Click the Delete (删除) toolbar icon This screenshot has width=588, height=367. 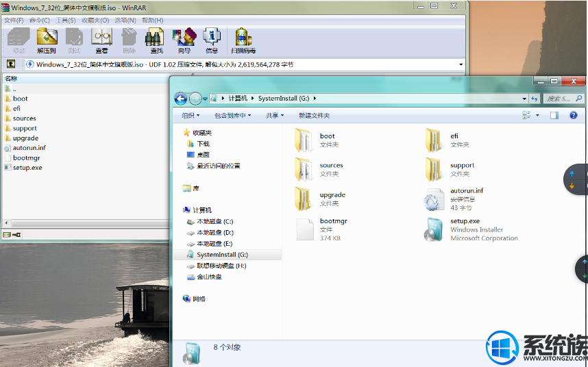[129, 41]
